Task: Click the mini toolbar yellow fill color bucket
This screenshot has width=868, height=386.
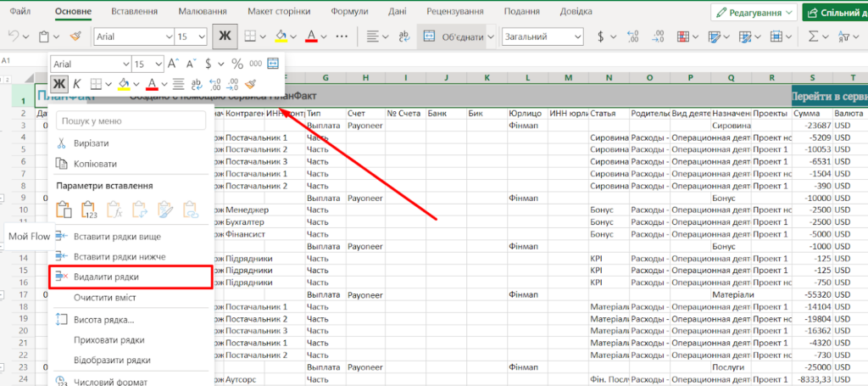Action: point(124,84)
